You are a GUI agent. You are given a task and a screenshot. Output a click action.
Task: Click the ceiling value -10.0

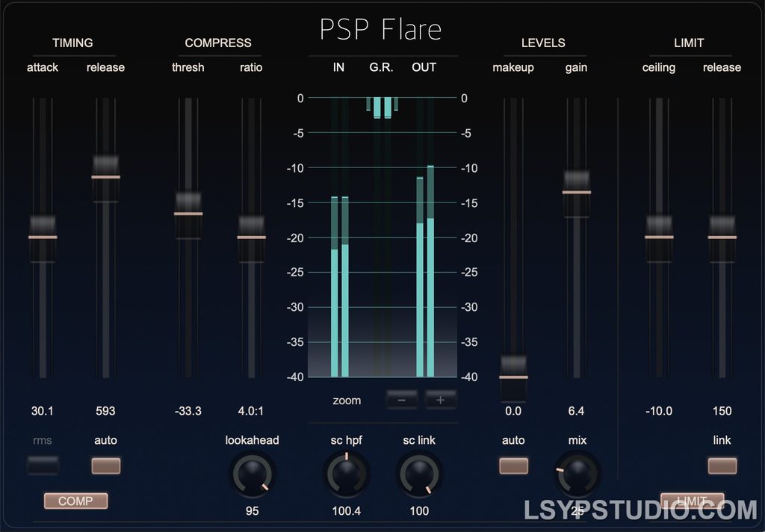(659, 411)
